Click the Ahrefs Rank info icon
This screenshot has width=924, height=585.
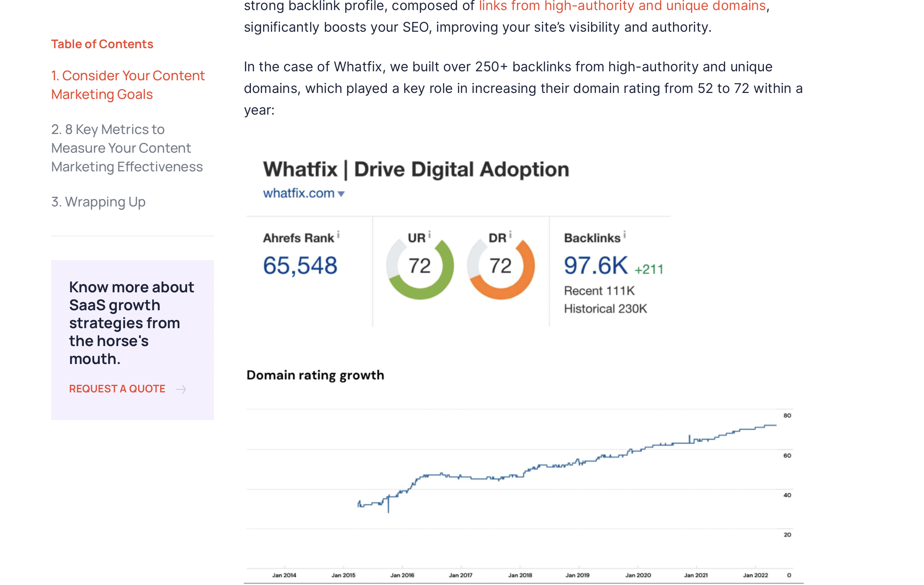click(338, 234)
